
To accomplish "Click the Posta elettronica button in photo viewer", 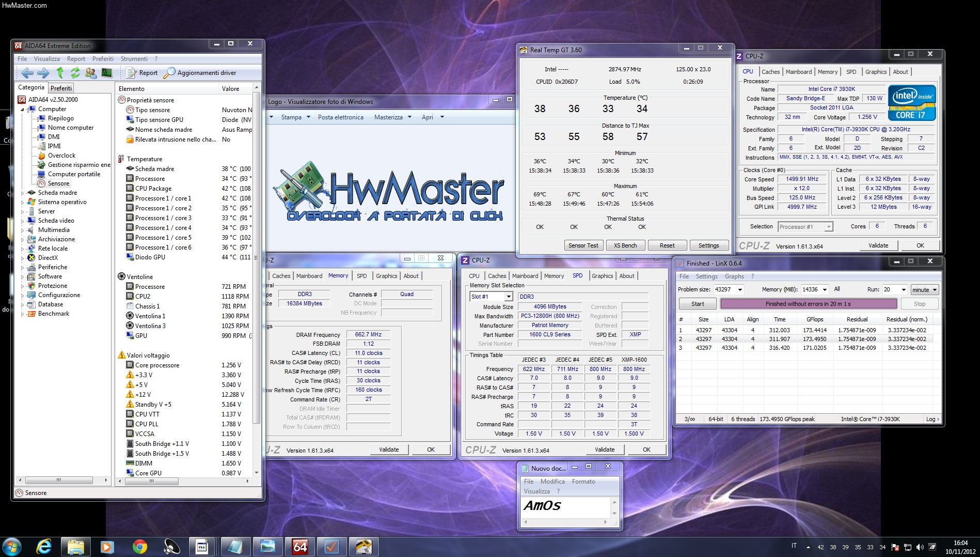I will (x=340, y=117).
